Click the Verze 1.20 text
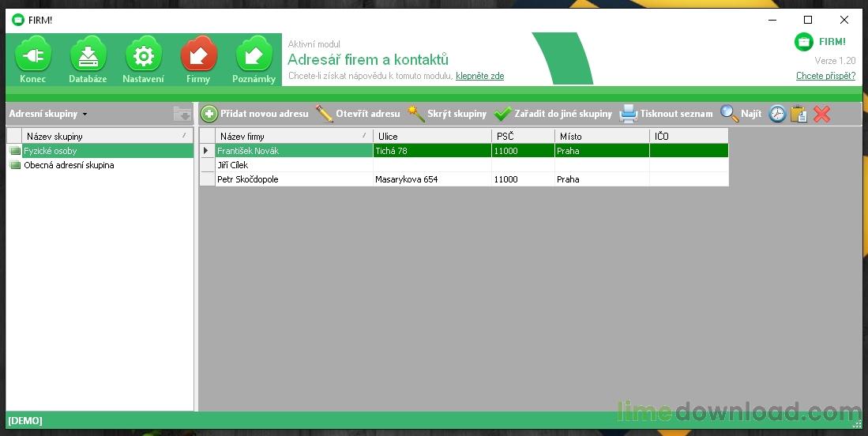The height and width of the screenshot is (436, 868). coord(835,61)
